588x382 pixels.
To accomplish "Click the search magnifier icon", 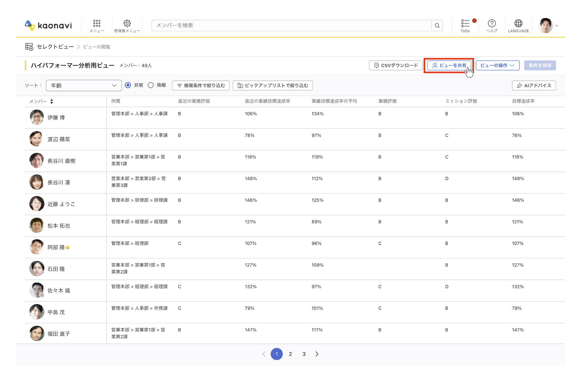I will tap(437, 26).
